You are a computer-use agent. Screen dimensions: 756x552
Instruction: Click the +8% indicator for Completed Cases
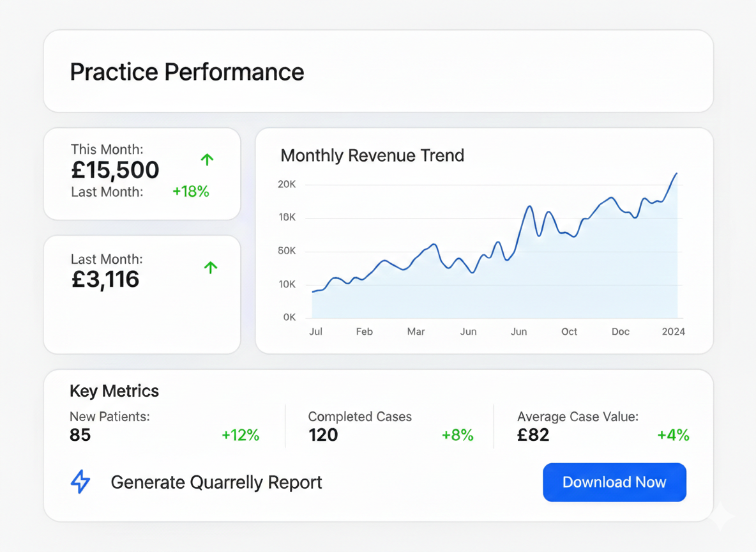[x=458, y=435]
